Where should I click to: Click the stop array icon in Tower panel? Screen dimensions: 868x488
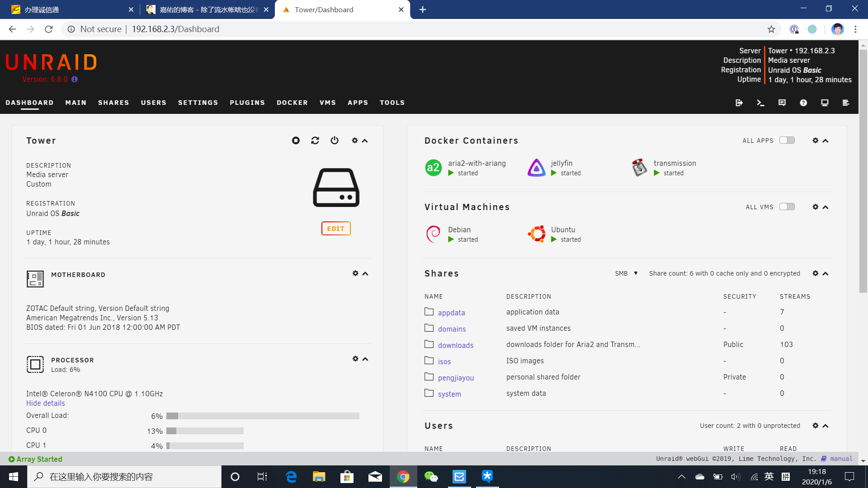(296, 141)
